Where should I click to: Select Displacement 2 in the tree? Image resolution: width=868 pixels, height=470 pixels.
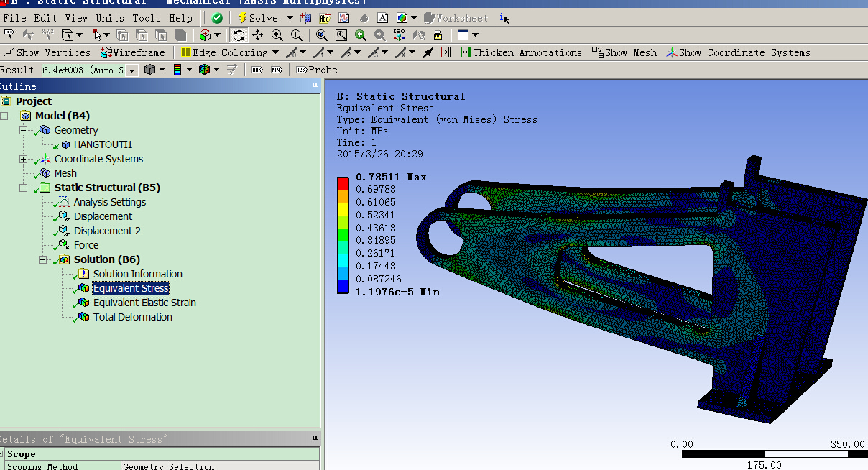click(x=107, y=231)
